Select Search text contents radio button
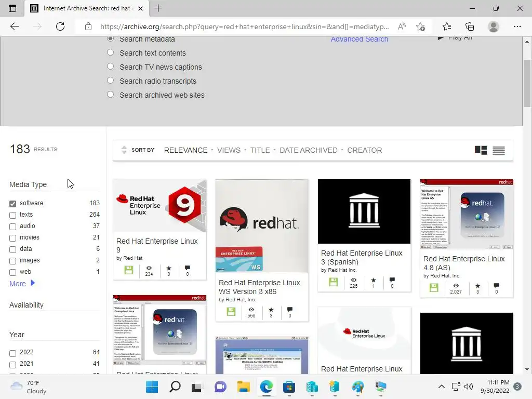The height and width of the screenshot is (399, 532). (x=110, y=52)
